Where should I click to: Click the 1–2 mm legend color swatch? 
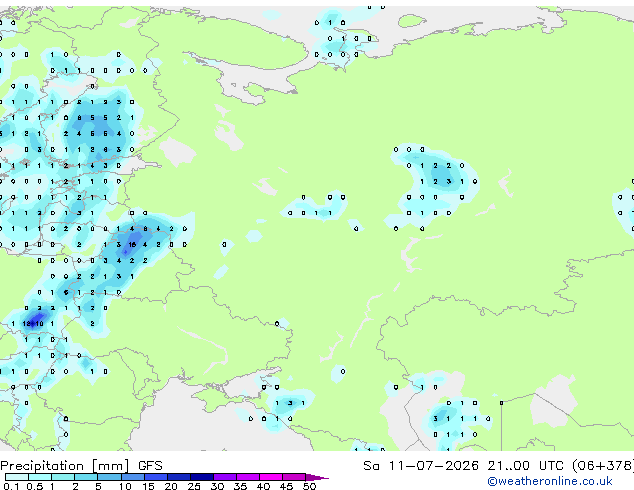coord(63,477)
